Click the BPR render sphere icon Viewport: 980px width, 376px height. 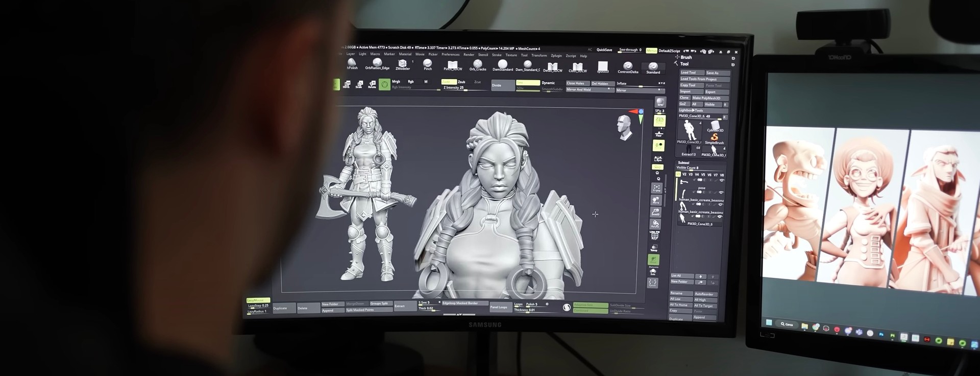(660, 102)
